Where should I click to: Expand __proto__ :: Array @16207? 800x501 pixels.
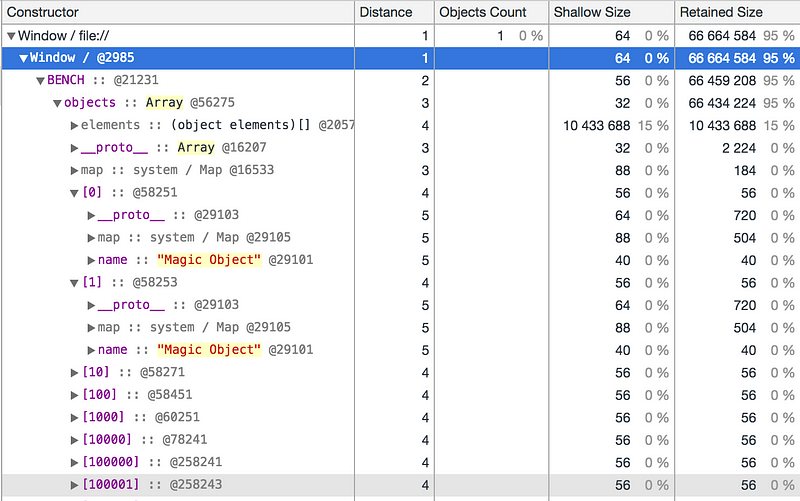74,148
